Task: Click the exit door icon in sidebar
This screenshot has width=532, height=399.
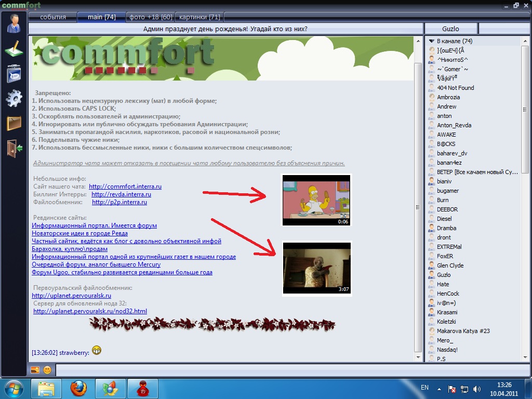Action: (14, 148)
